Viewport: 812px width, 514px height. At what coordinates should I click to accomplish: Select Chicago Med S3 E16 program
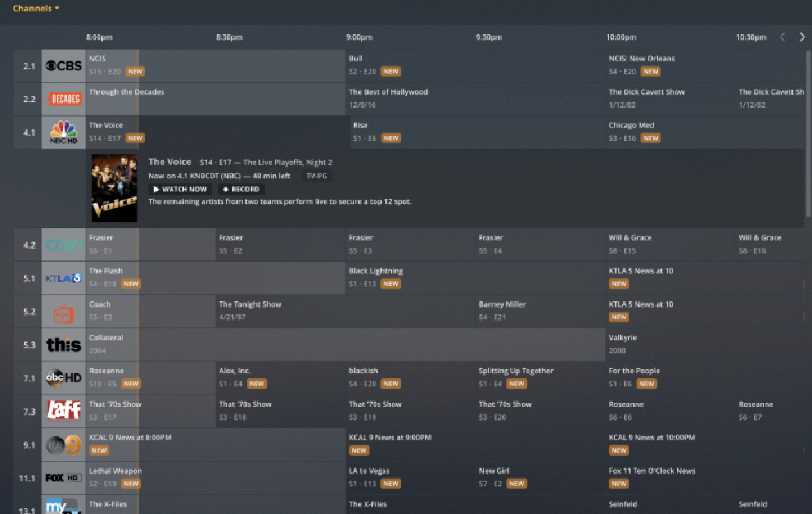(705, 132)
